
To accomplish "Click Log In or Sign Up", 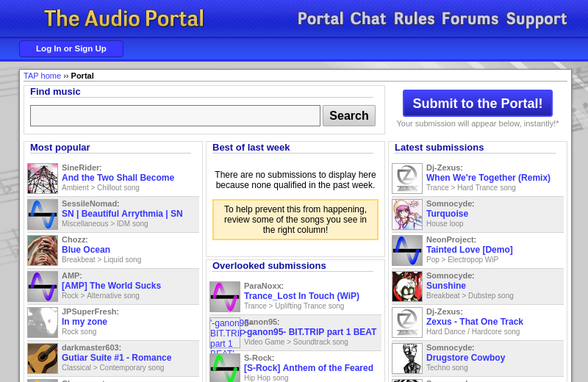I will point(71,49).
